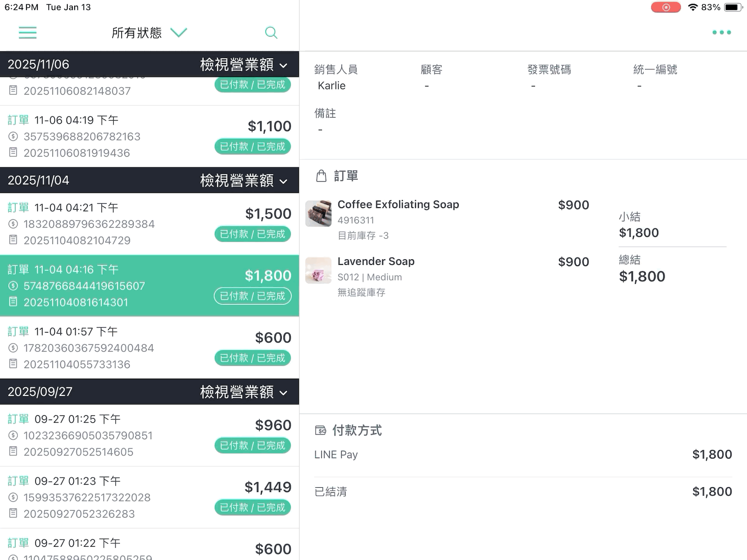Expand 檢視營業額 for 2025/11/06
747x560 pixels.
click(x=244, y=65)
